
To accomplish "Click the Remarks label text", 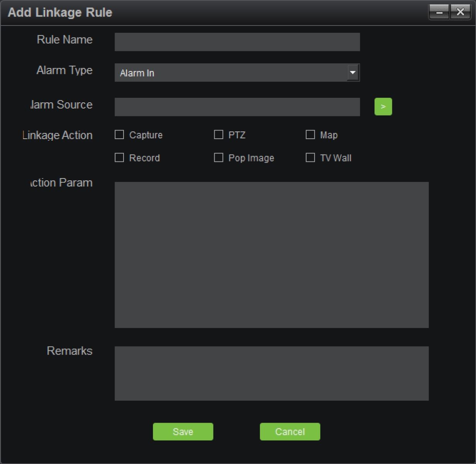I will (69, 351).
